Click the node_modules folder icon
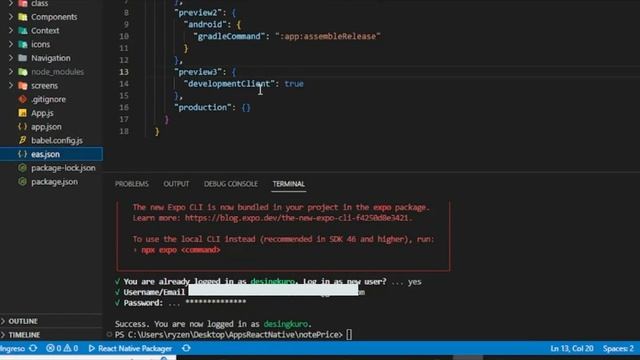Image resolution: width=640 pixels, height=360 pixels. (23, 72)
